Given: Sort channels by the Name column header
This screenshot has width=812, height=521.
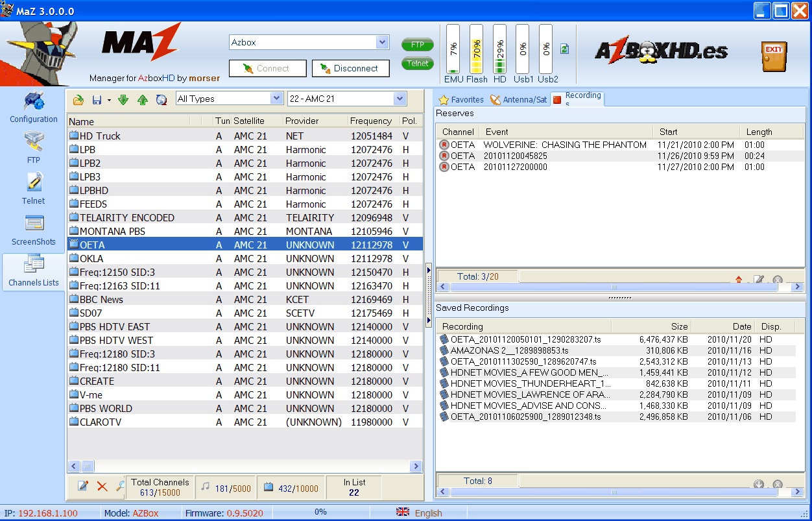Looking at the screenshot, I should point(128,121).
